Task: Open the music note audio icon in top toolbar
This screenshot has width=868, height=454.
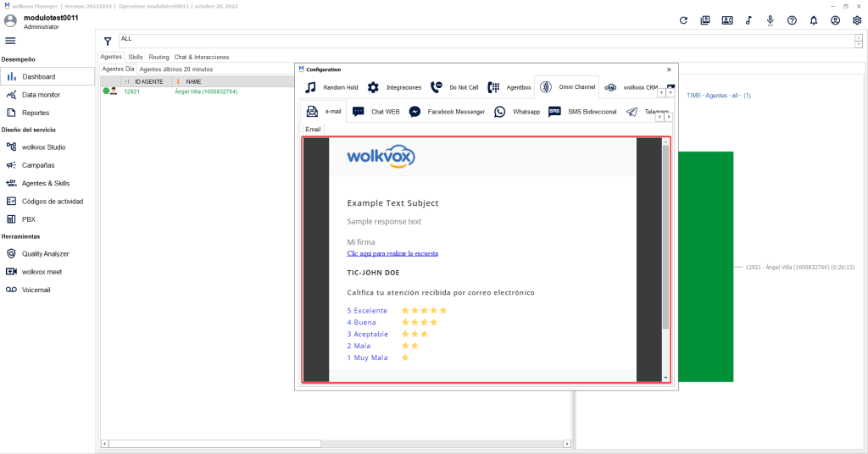Action: (748, 20)
